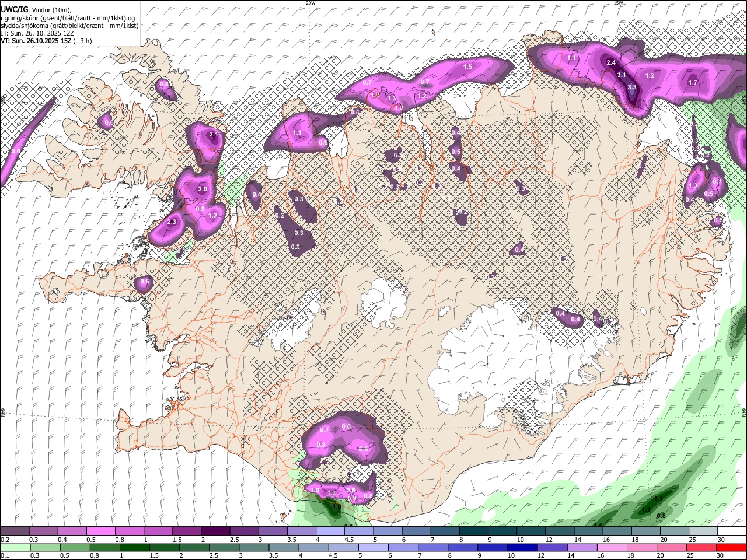This screenshot has height=560, width=747.
Task: Pick rain legend swatch between 16 and 18
Action: click(x=612, y=547)
